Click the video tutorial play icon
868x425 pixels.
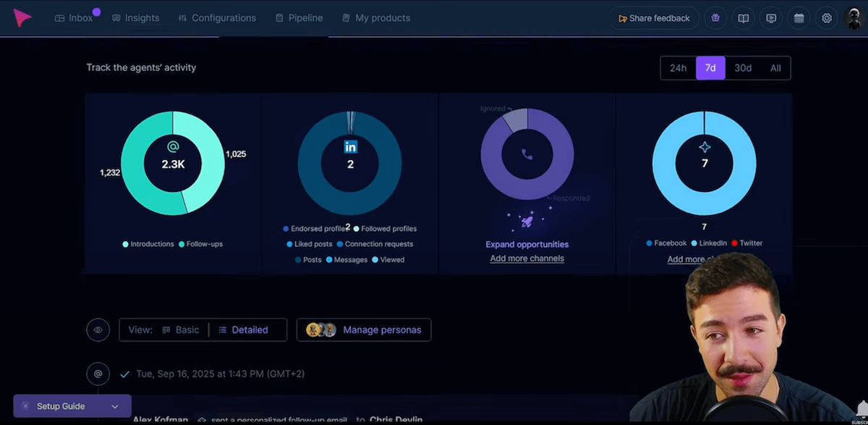[771, 18]
